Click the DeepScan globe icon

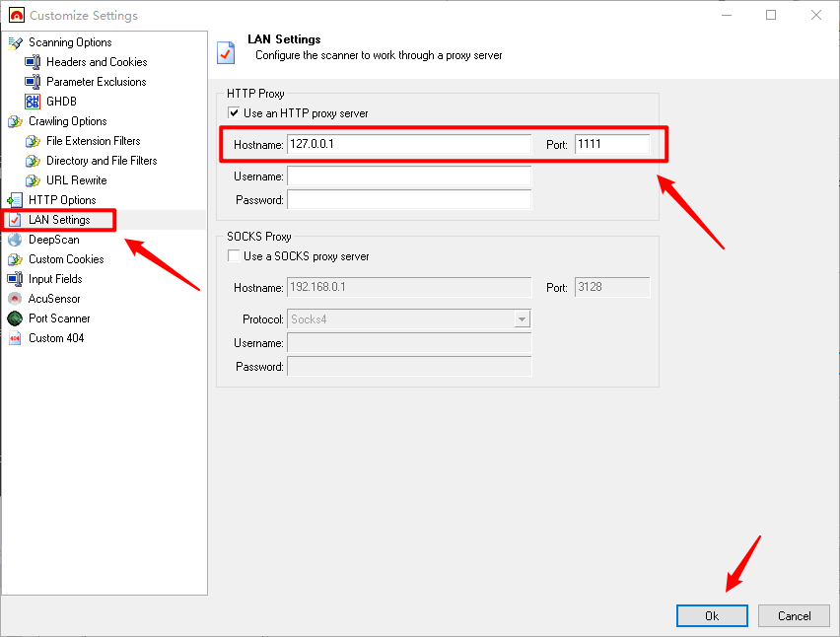tap(15, 240)
